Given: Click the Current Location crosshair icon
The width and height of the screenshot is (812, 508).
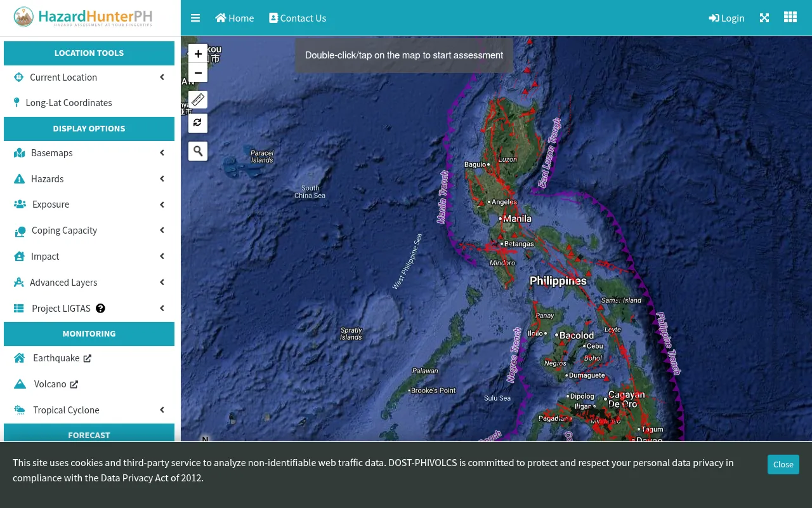Looking at the screenshot, I should [18, 77].
